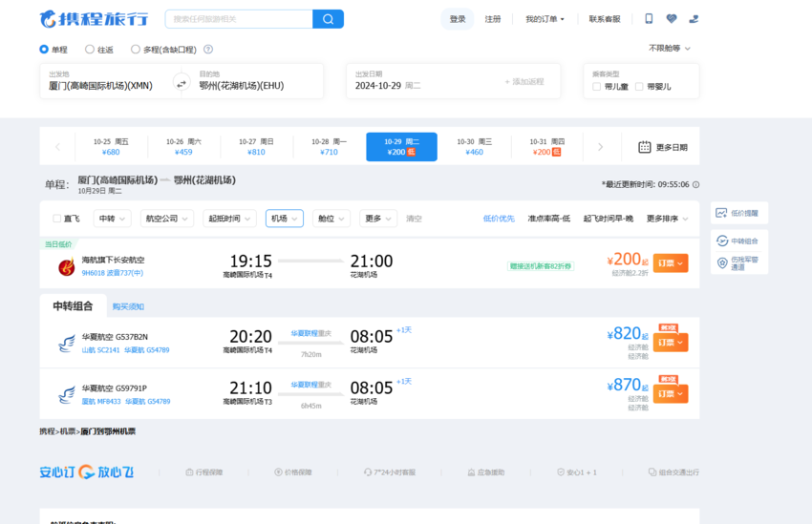Click the 安心1+1 shield icon
Viewport: 812px width, 524px height.
click(x=561, y=472)
